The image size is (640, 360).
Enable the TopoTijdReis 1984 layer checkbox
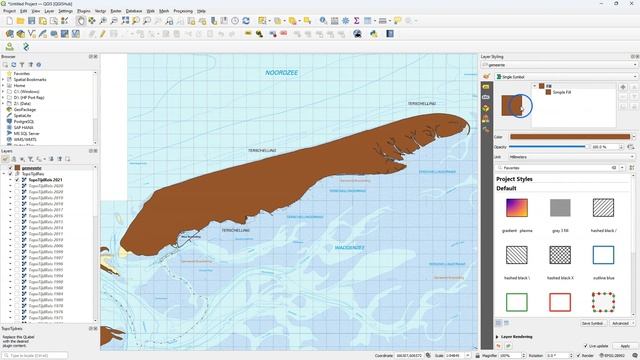(x=17, y=294)
